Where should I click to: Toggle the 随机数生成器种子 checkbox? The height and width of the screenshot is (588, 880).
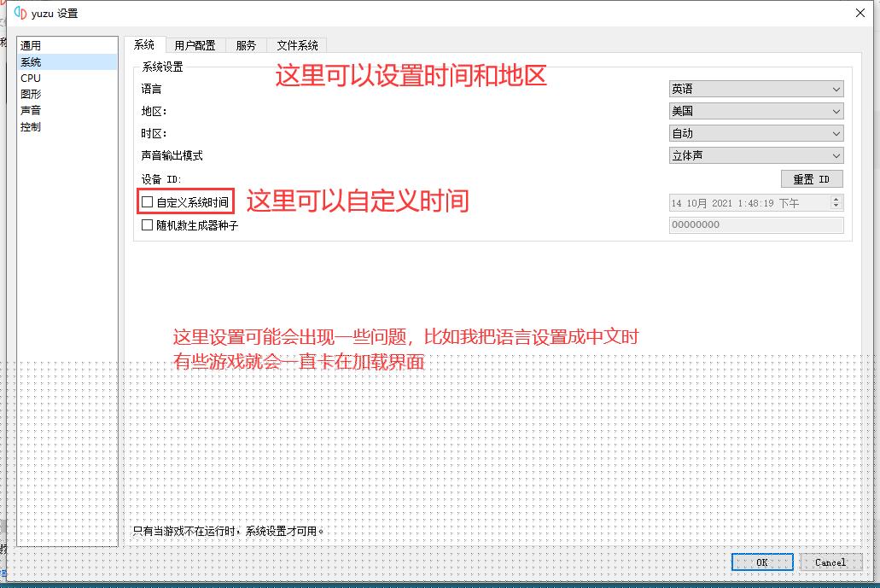coord(148,225)
